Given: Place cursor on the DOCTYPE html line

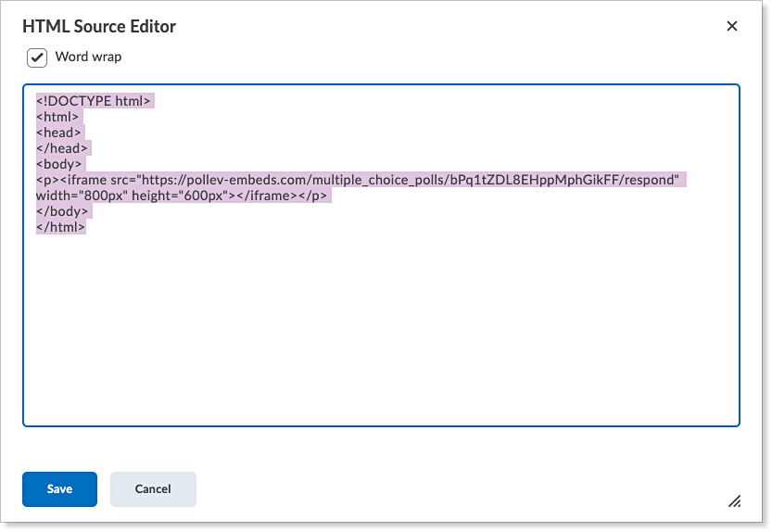Looking at the screenshot, I should point(93,101).
